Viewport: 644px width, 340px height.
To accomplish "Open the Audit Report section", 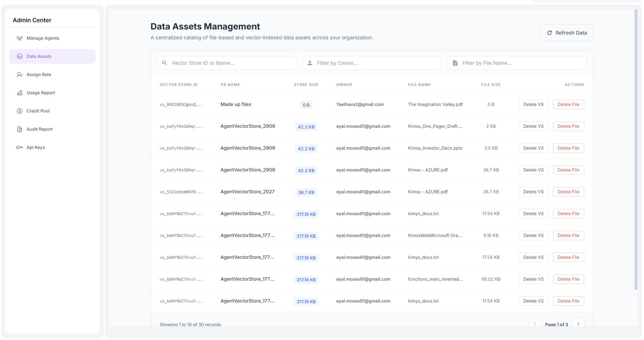I will click(x=39, y=129).
